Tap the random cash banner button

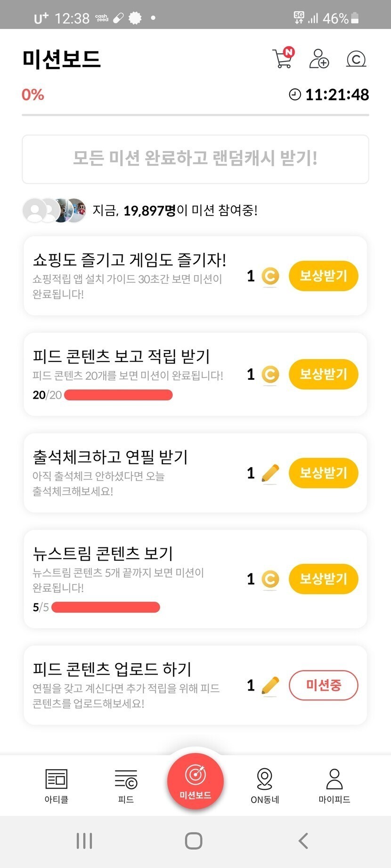(x=195, y=159)
